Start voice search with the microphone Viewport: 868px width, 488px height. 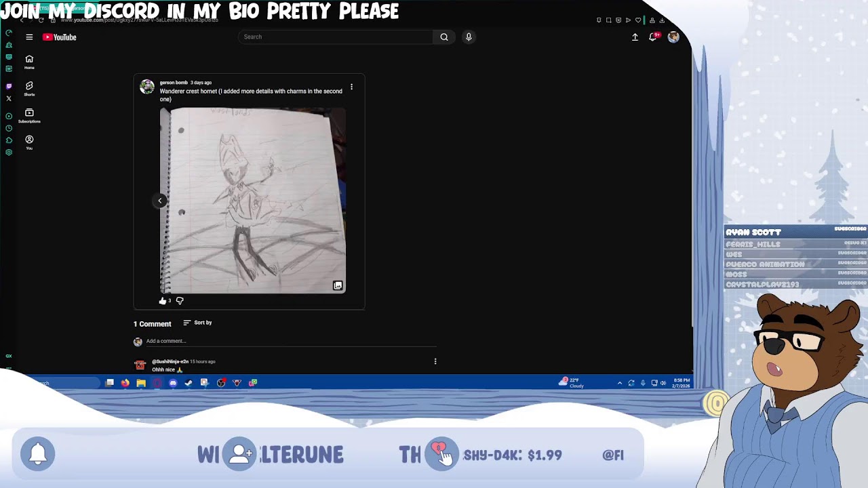click(x=469, y=37)
